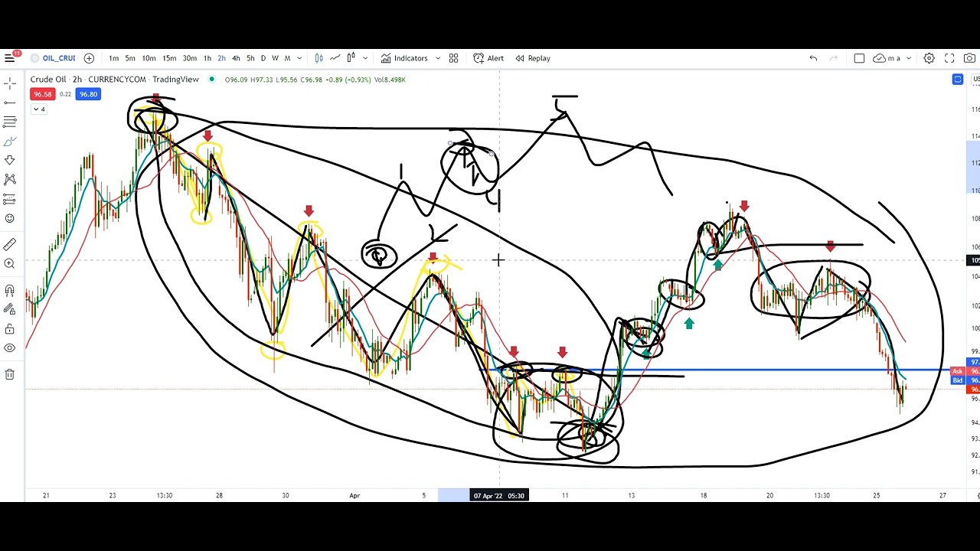The image size is (980, 551).
Task: Toggle hide all drawings eye icon
Action: tap(9, 348)
